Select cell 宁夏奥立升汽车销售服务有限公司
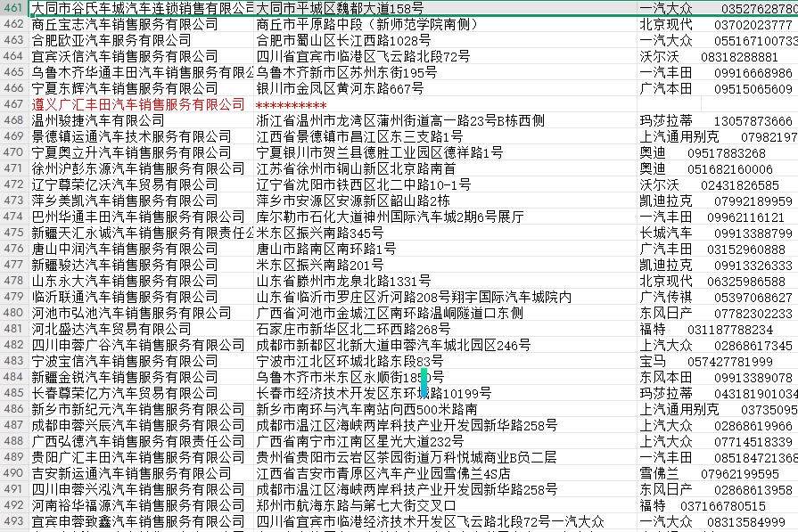The height and width of the screenshot is (532, 798). 142,152
